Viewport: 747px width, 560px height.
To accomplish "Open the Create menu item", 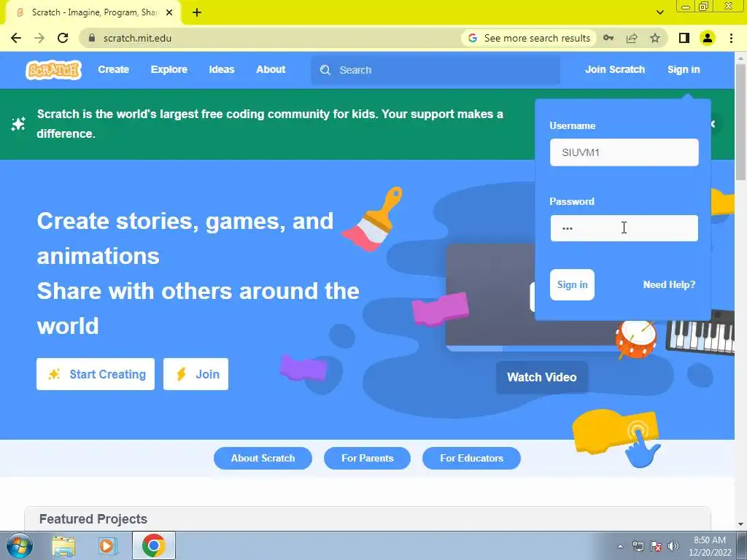I will (x=113, y=69).
